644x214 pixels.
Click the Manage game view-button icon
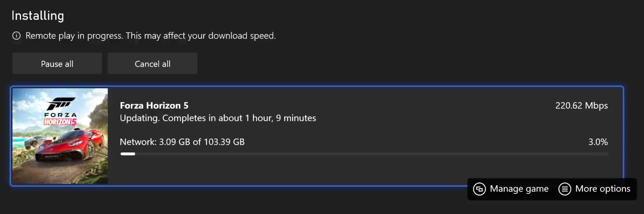point(479,189)
